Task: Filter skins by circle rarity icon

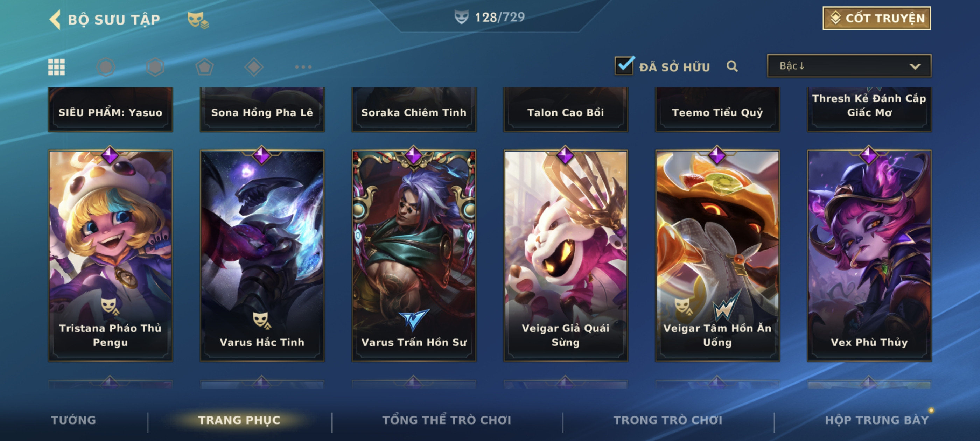Action: [x=106, y=67]
